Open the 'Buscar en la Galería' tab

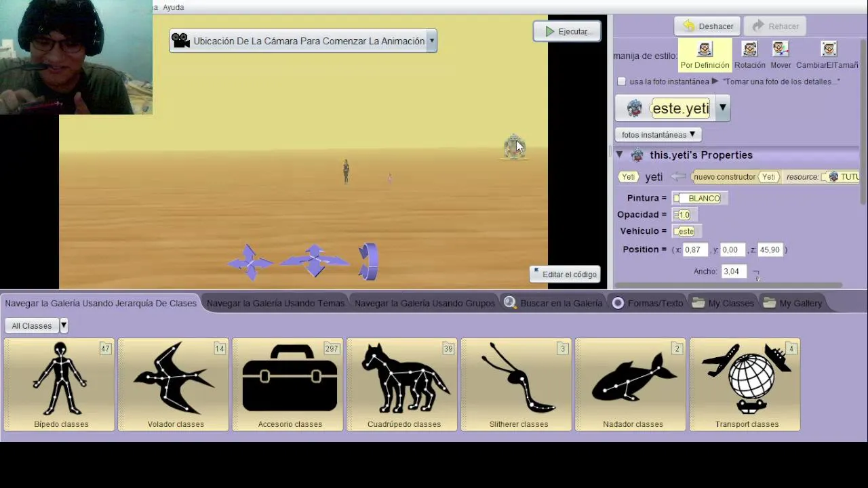[x=553, y=303]
